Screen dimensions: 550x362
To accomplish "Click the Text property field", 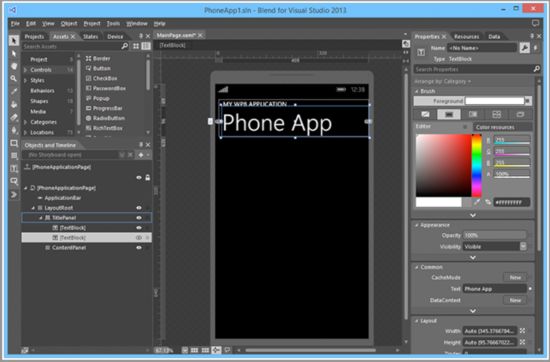I will coord(494,289).
